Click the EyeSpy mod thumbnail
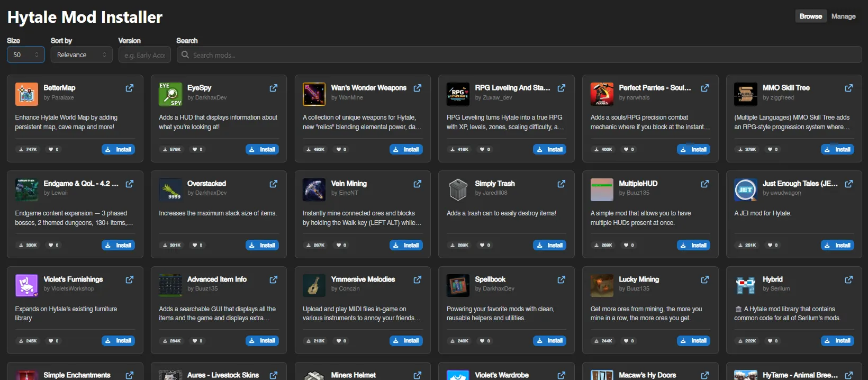Viewport: 868px width, 380px height. (x=170, y=94)
